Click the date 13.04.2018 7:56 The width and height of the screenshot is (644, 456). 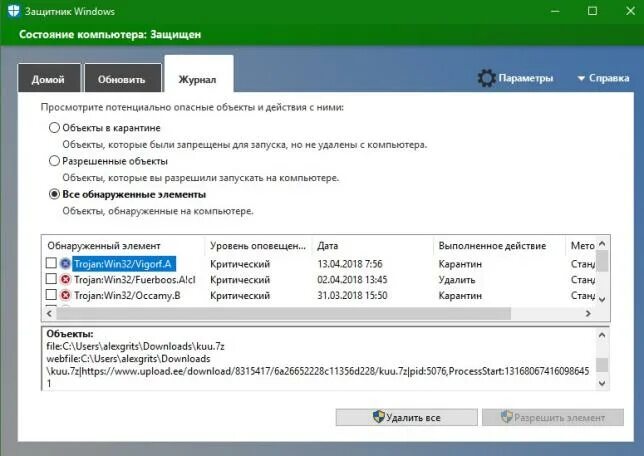(350, 264)
